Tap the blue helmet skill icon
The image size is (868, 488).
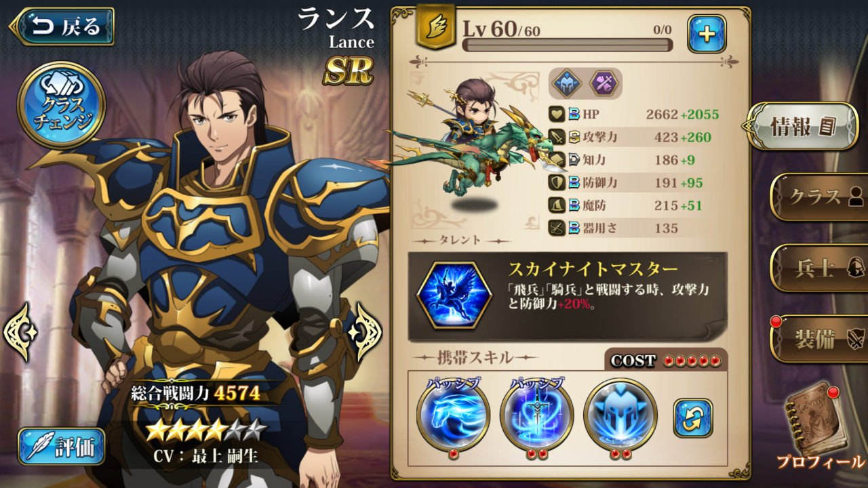click(x=620, y=414)
